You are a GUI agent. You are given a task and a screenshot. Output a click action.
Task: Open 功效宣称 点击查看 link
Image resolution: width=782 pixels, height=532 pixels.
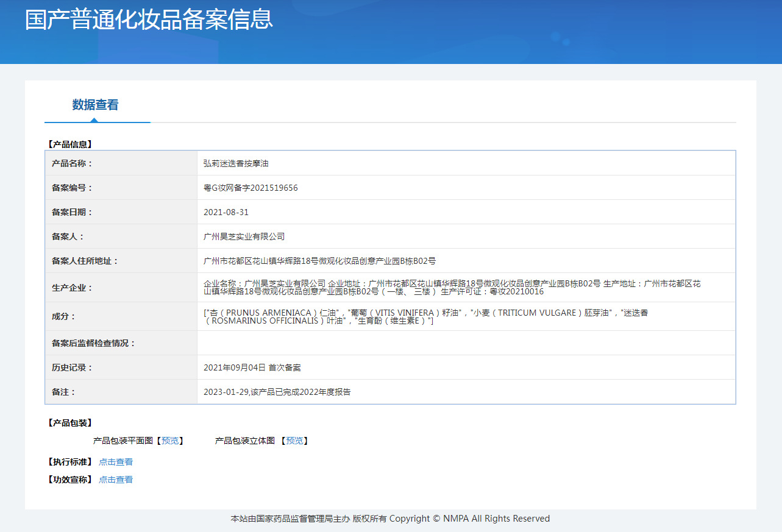coord(116,480)
